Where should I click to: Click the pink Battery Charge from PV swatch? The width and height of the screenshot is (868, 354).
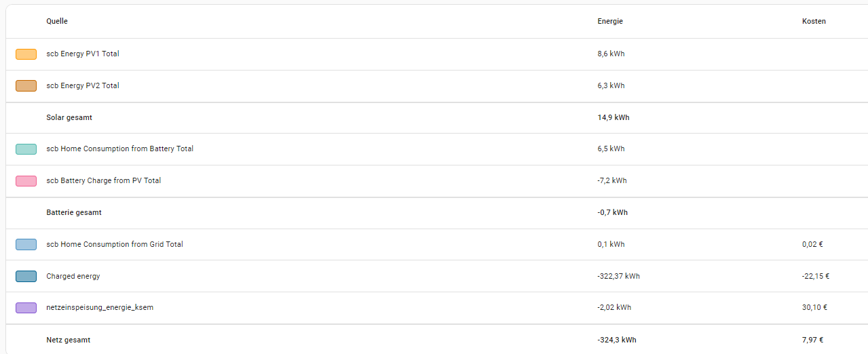pyautogui.click(x=26, y=181)
